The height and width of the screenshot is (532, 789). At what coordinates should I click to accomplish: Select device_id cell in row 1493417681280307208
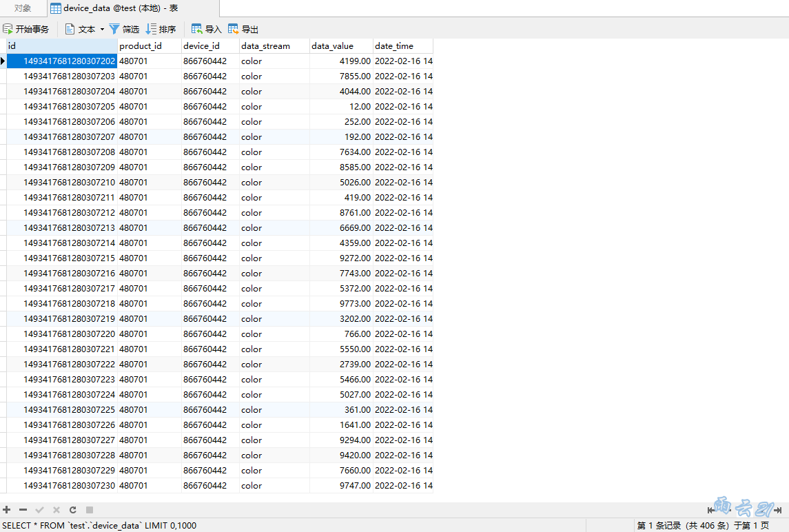(x=210, y=152)
